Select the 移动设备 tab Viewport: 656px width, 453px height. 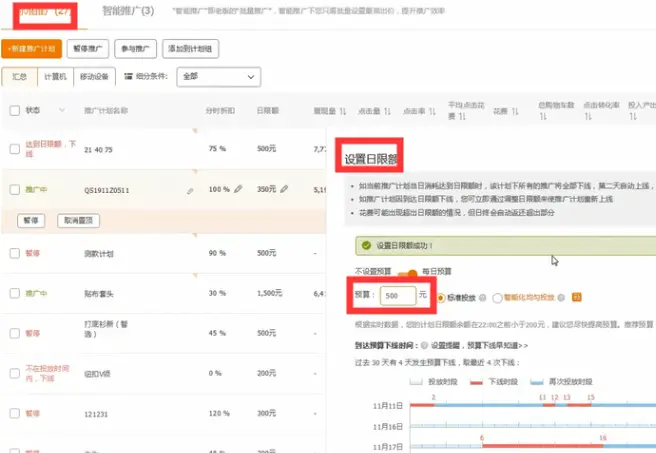pos(97,77)
